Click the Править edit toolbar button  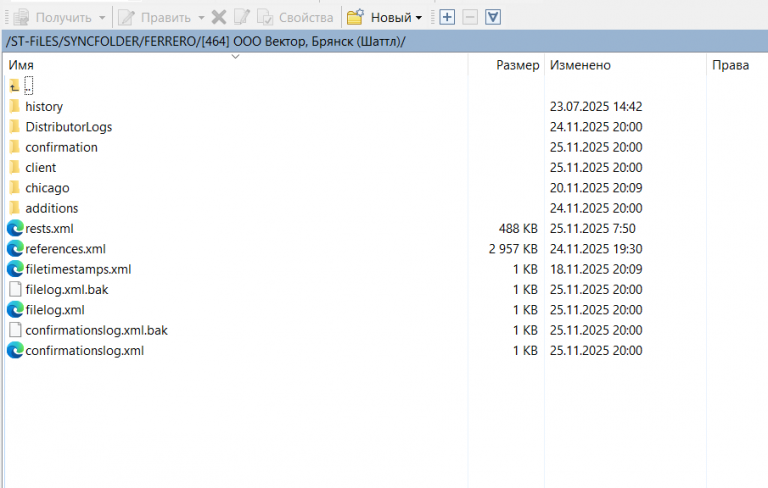(155, 18)
